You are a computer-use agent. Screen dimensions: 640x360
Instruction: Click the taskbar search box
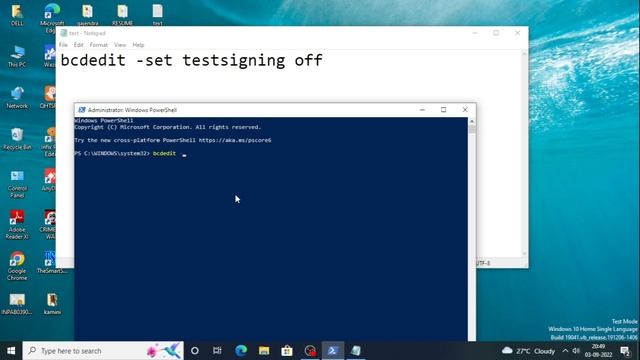[103, 351]
